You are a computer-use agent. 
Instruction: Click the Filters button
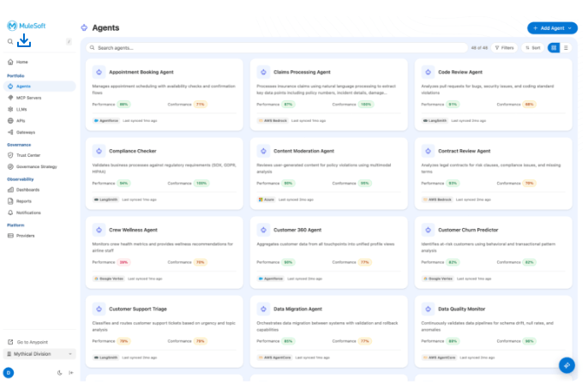point(504,48)
